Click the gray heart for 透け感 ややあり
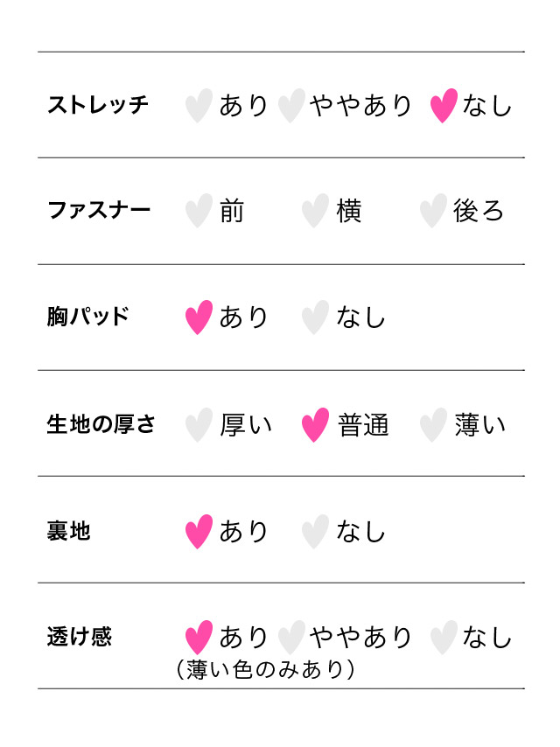The height and width of the screenshot is (747, 560). pos(291,638)
